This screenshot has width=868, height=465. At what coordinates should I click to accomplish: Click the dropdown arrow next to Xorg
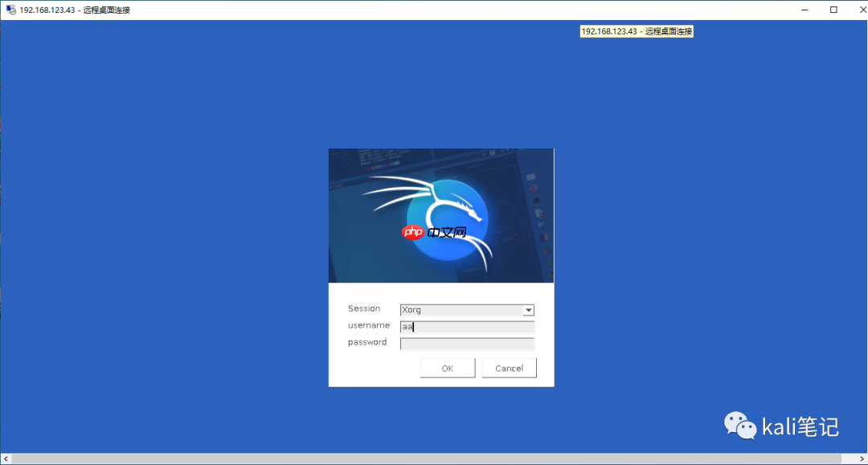point(529,310)
